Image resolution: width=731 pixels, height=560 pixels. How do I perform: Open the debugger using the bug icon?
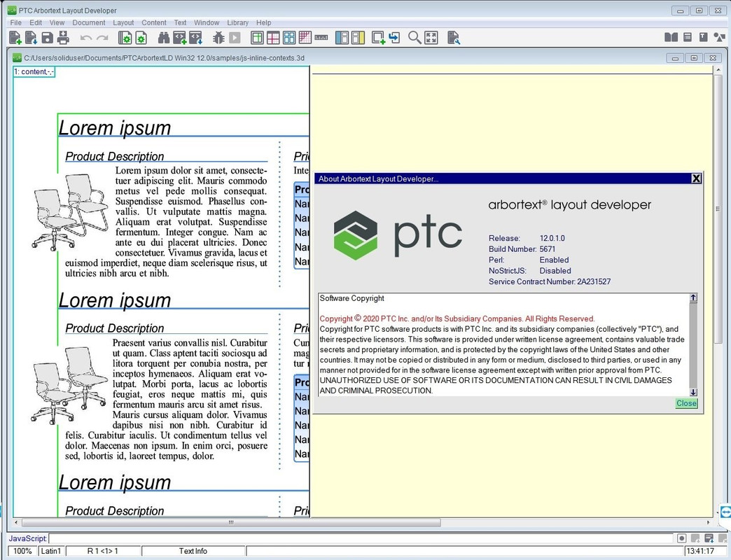218,38
